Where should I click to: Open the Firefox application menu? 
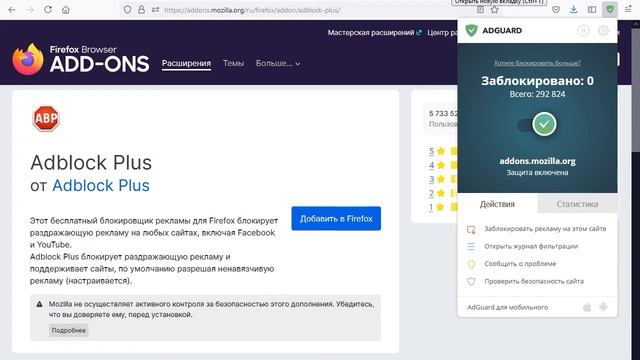click(628, 9)
